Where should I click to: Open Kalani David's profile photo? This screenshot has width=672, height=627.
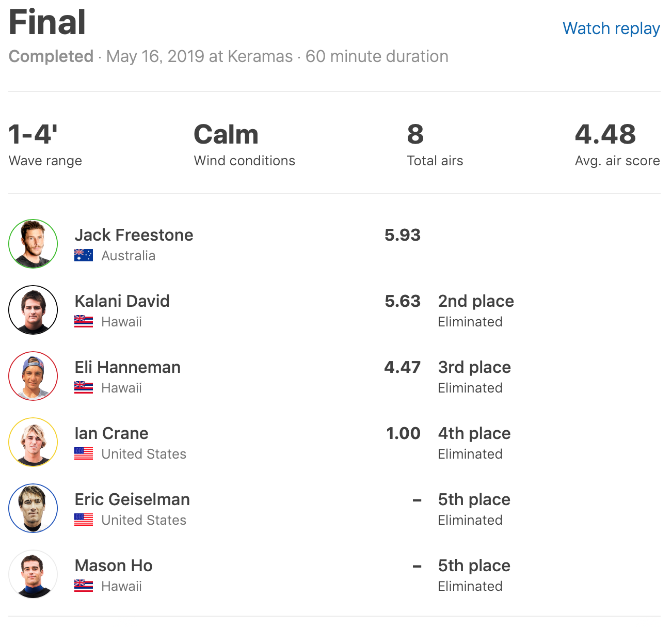click(x=33, y=310)
